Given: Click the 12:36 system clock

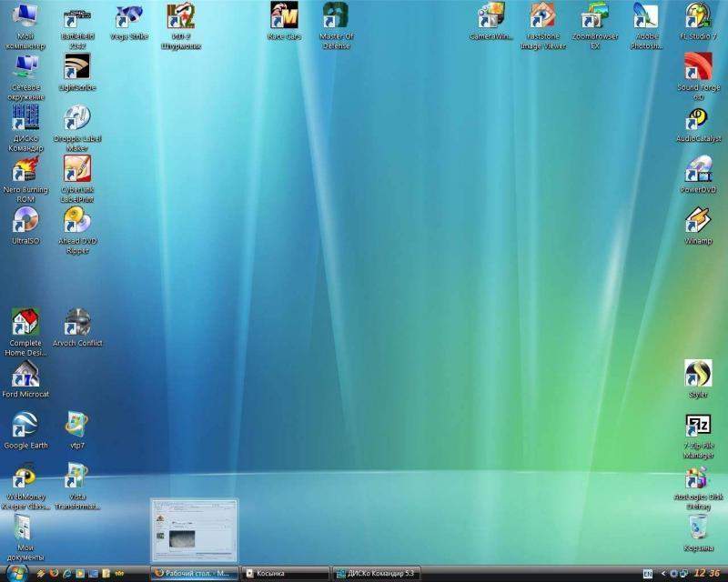Looking at the screenshot, I should pyautogui.click(x=707, y=574).
